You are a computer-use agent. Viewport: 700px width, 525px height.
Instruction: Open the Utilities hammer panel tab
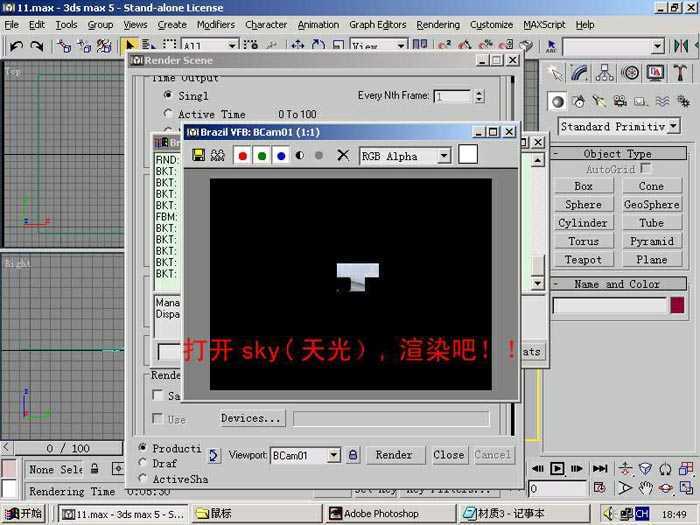pos(680,73)
